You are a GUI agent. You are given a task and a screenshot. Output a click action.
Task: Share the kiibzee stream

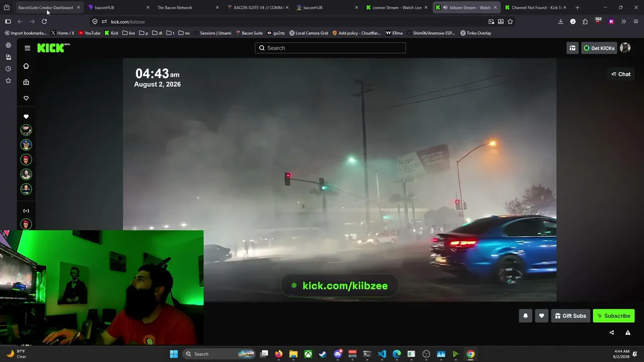612,332
